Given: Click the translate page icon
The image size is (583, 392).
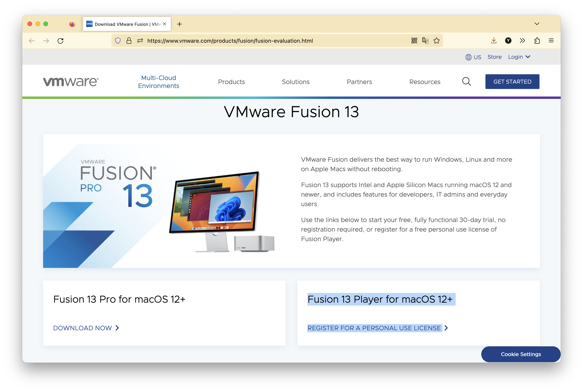Looking at the screenshot, I should click(x=425, y=41).
